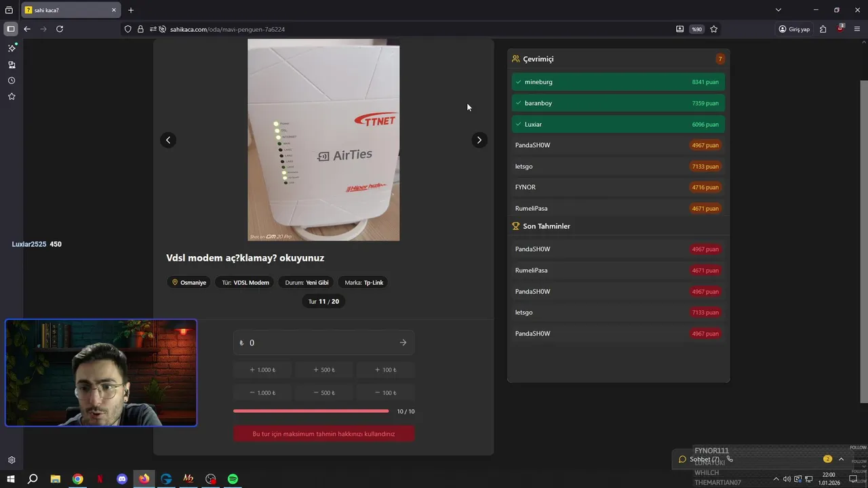868x488 pixels.
Task: Click the Son Tahminler trophy icon
Action: (516, 226)
